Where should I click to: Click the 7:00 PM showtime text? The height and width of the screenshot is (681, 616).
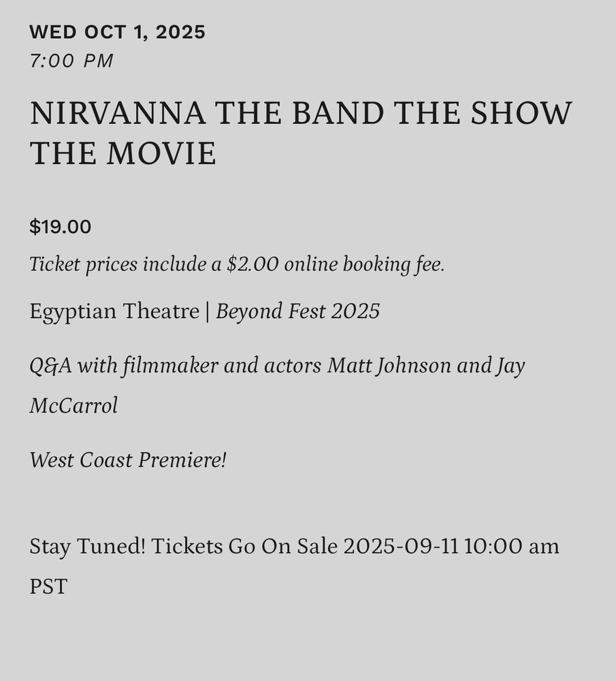coord(71,61)
